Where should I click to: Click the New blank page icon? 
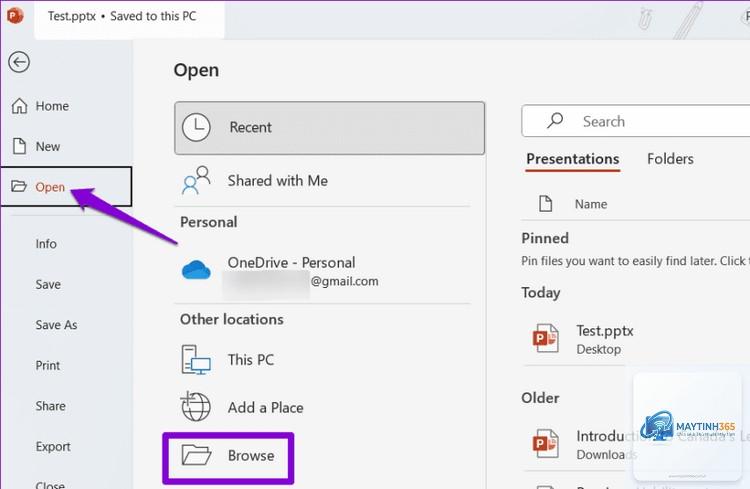[x=19, y=146]
